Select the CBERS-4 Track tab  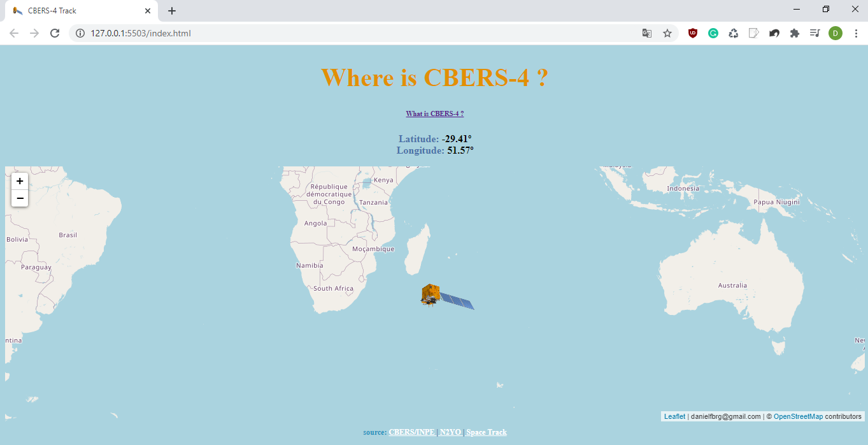(80, 11)
